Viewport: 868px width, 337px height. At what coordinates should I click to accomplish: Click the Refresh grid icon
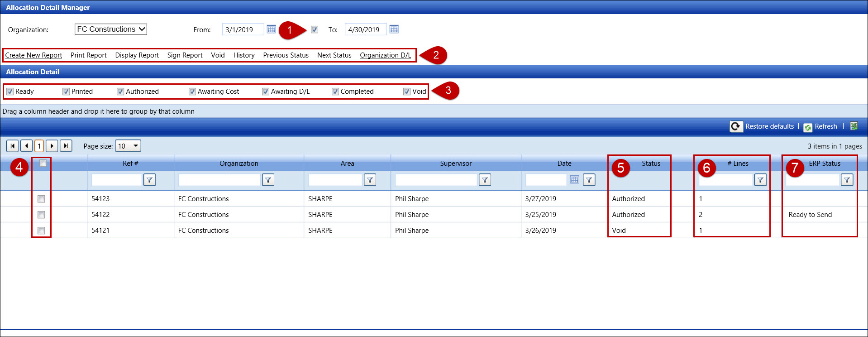(808, 127)
